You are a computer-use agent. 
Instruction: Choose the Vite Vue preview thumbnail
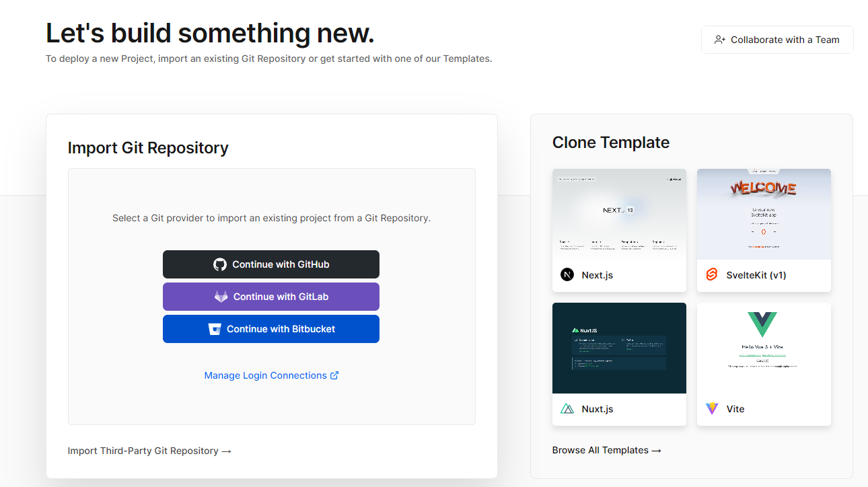(764, 348)
